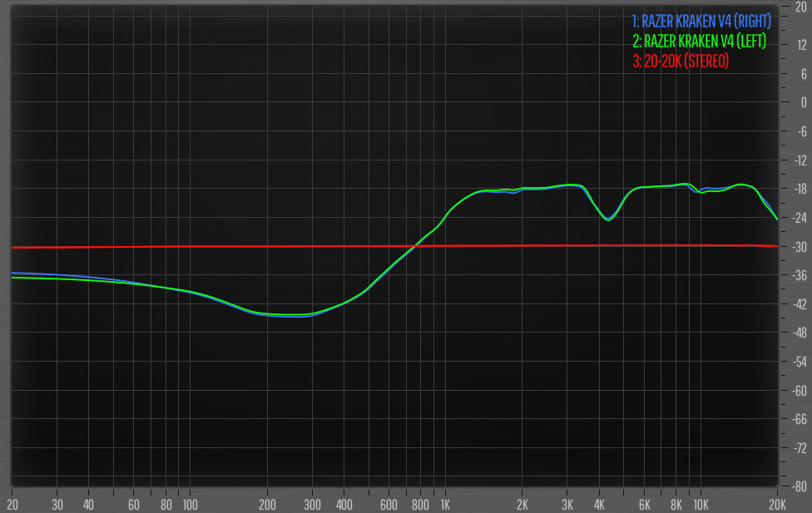This screenshot has width=812, height=513.
Task: Click the 10K frequency axis label
Action: pos(701,505)
